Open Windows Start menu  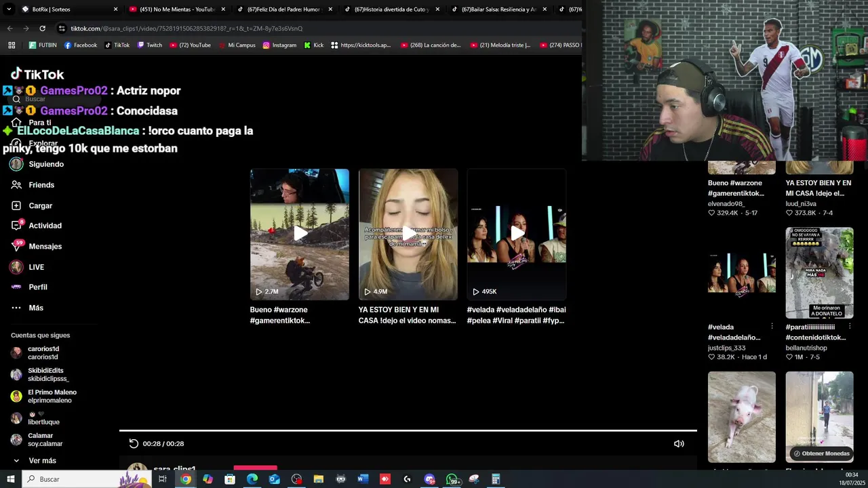coord(10,479)
